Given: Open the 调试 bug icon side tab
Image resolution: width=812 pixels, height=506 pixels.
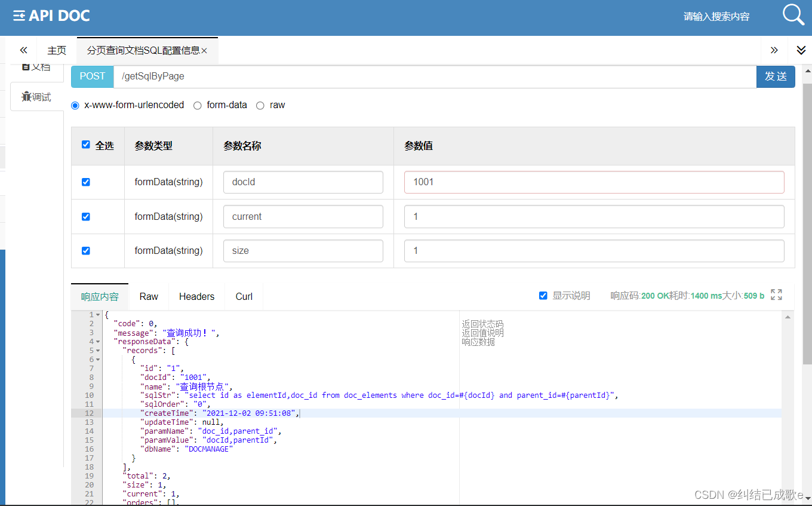Looking at the screenshot, I should pos(37,96).
